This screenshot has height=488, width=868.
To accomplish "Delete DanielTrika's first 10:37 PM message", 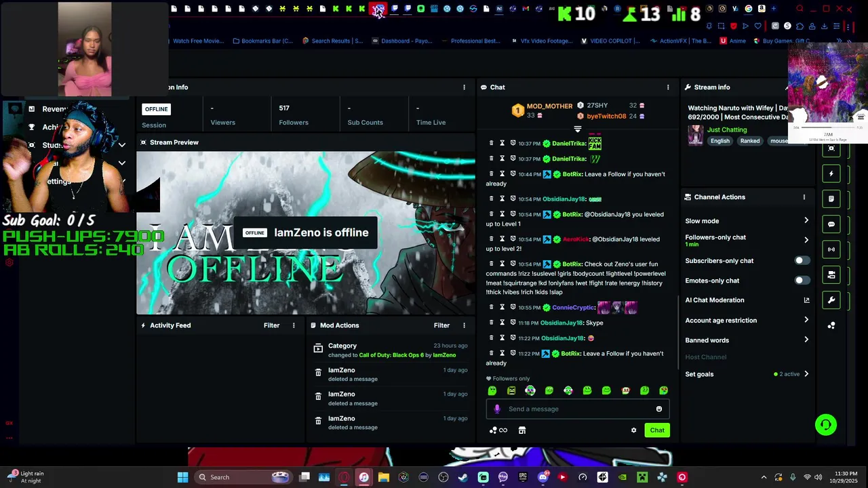I will (x=492, y=144).
